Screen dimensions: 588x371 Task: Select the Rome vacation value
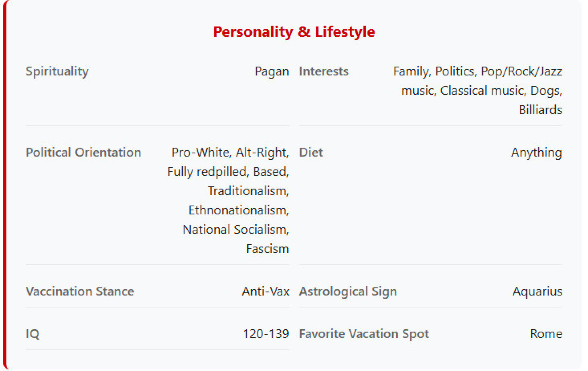pos(546,334)
